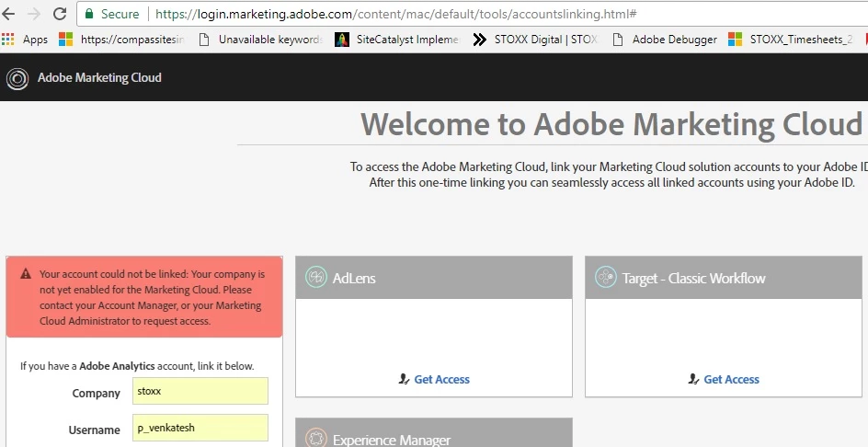This screenshot has height=447, width=868.
Task: Click the 'To access the Adobe Marketing Cloud' sentence
Action: pyautogui.click(x=609, y=166)
